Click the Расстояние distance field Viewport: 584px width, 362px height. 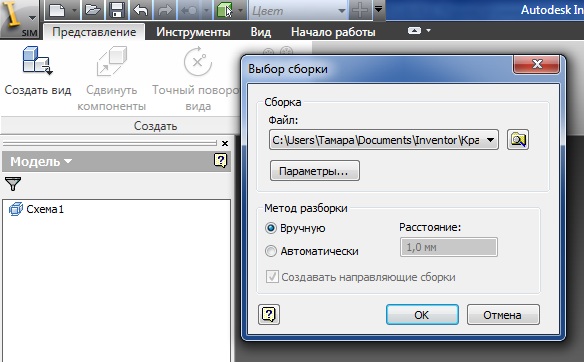[x=448, y=247]
